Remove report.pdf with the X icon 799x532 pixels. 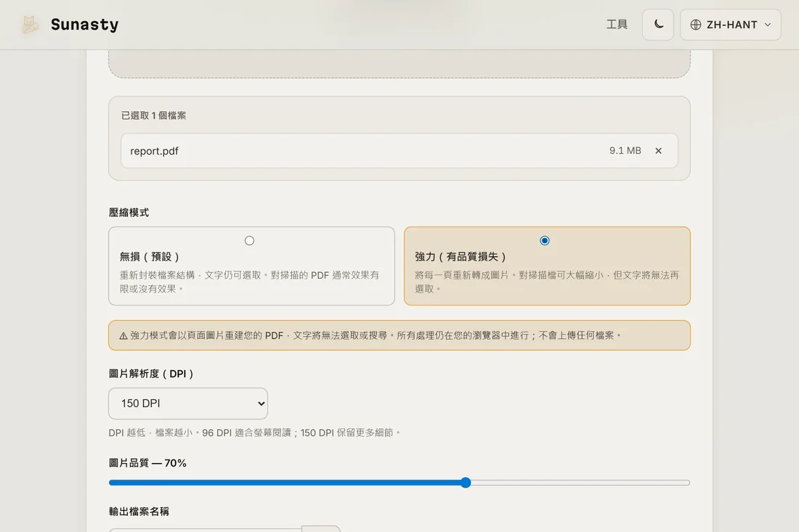click(658, 151)
